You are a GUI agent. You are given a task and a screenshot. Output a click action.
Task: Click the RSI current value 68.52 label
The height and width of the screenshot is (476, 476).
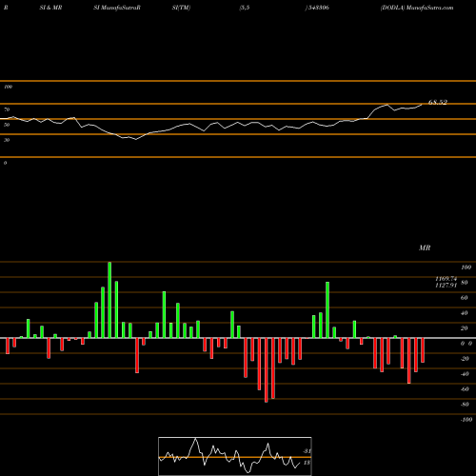pos(438,102)
